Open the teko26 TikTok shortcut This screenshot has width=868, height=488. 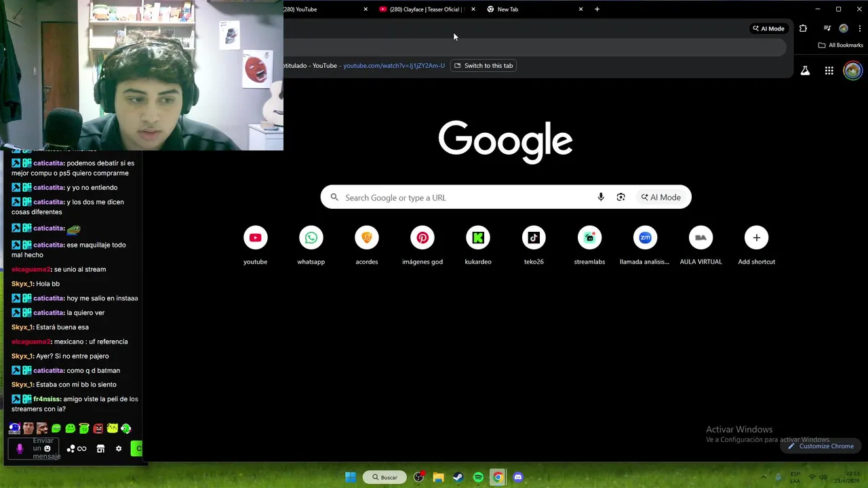coord(534,245)
